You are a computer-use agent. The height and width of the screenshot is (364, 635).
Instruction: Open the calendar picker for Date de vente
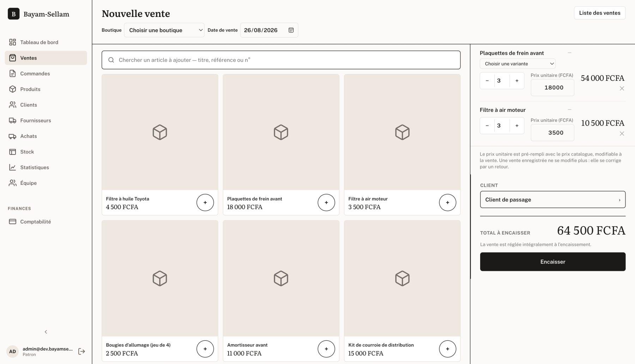coord(291,30)
